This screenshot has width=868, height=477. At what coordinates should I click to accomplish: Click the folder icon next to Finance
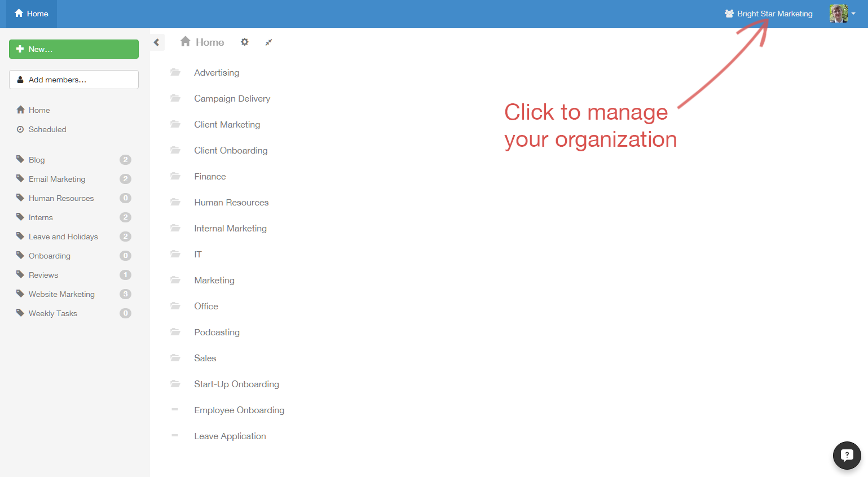pyautogui.click(x=175, y=176)
